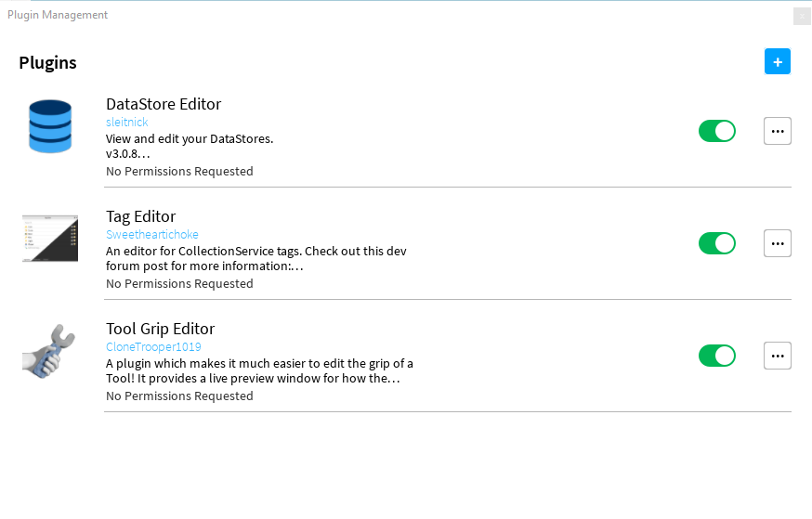
Task: Click 'View and edit your DataStores.' description
Action: tap(190, 138)
